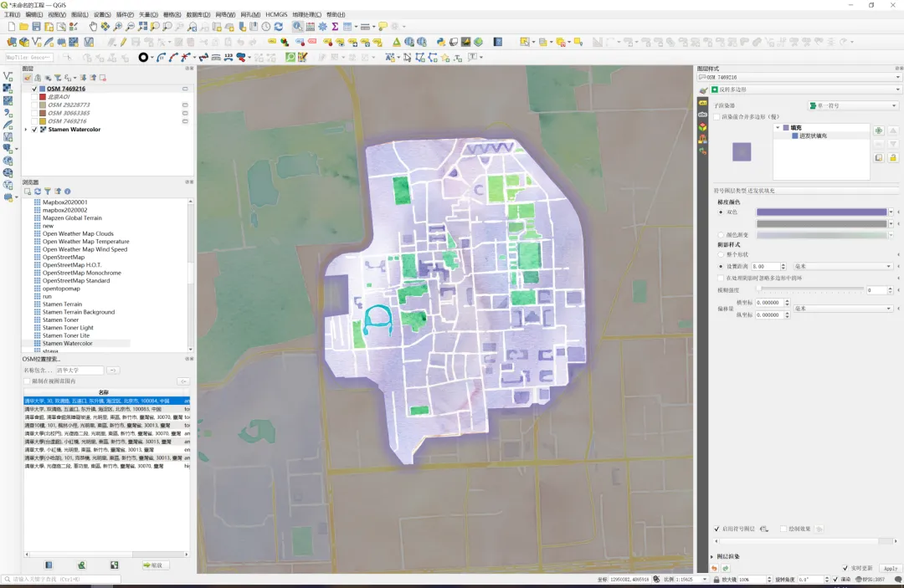
Task: Select the 整个形状 radio button
Action: pos(722,254)
